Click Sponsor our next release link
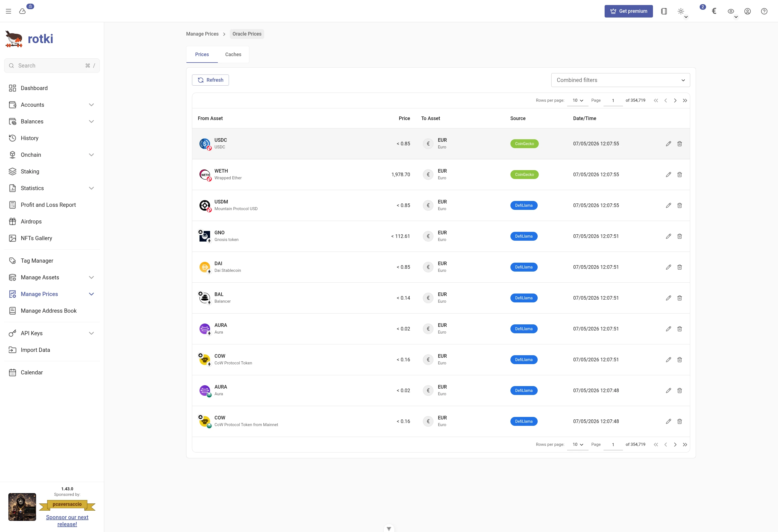The height and width of the screenshot is (532, 778). pyautogui.click(x=67, y=521)
